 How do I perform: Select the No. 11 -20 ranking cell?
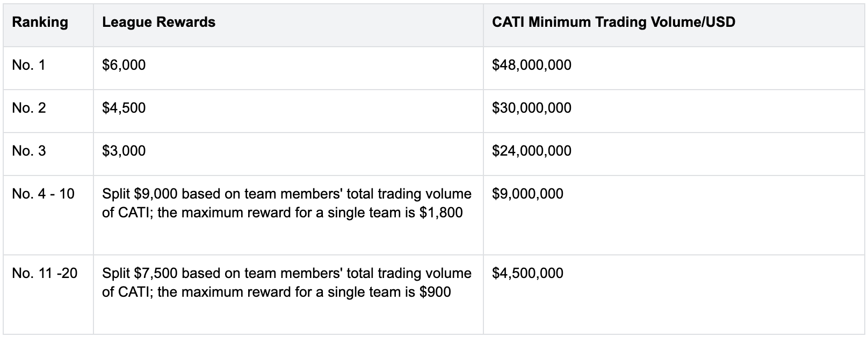click(45, 274)
